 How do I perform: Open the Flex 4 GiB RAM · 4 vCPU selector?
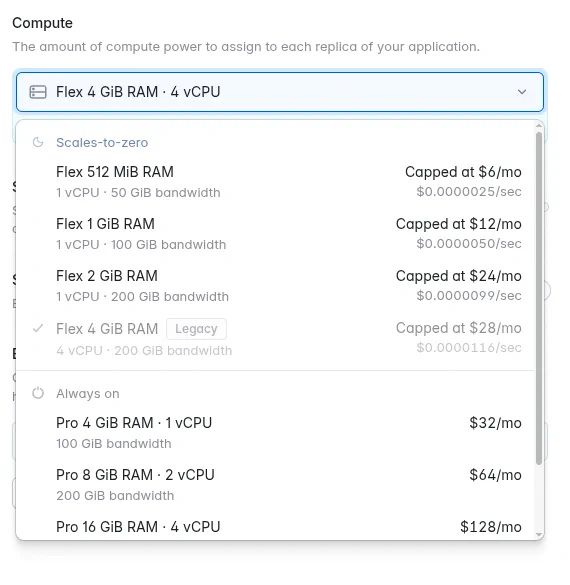point(280,92)
